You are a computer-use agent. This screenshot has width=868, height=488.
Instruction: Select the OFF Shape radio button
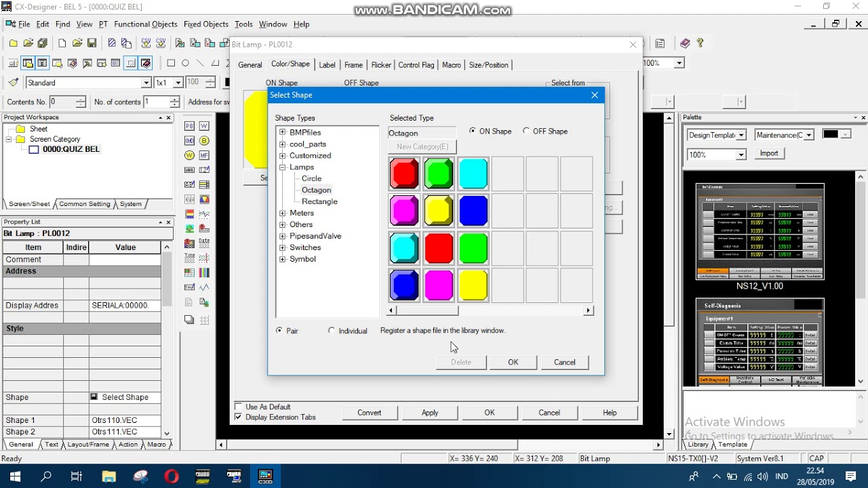(526, 131)
